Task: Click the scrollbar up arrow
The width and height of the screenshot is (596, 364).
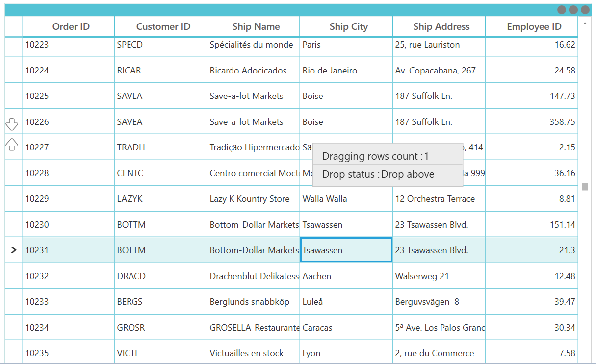Action: [x=585, y=23]
